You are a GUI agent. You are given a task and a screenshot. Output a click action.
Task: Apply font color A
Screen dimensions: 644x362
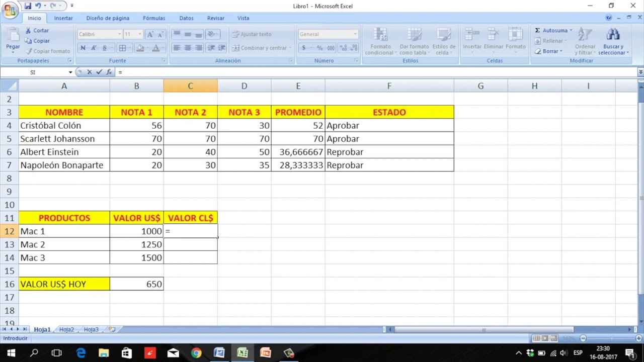pyautogui.click(x=156, y=48)
